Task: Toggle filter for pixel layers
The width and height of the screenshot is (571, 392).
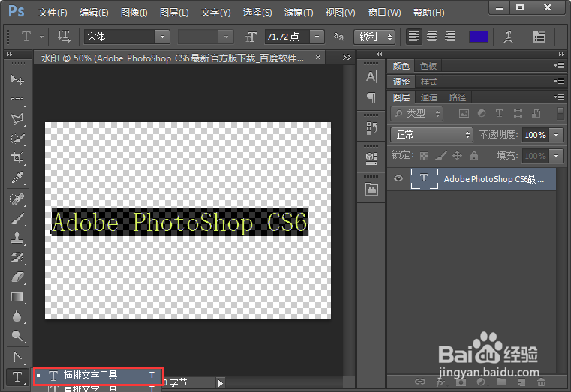Action: click(x=464, y=114)
